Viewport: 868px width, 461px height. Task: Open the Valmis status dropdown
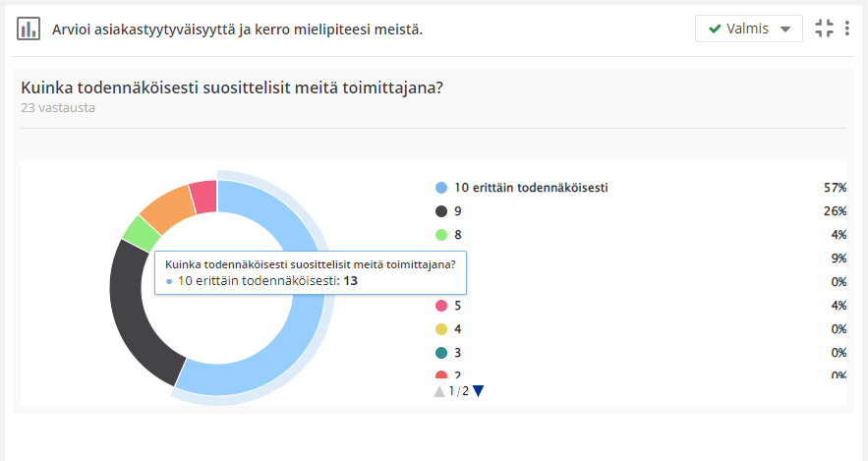[748, 29]
